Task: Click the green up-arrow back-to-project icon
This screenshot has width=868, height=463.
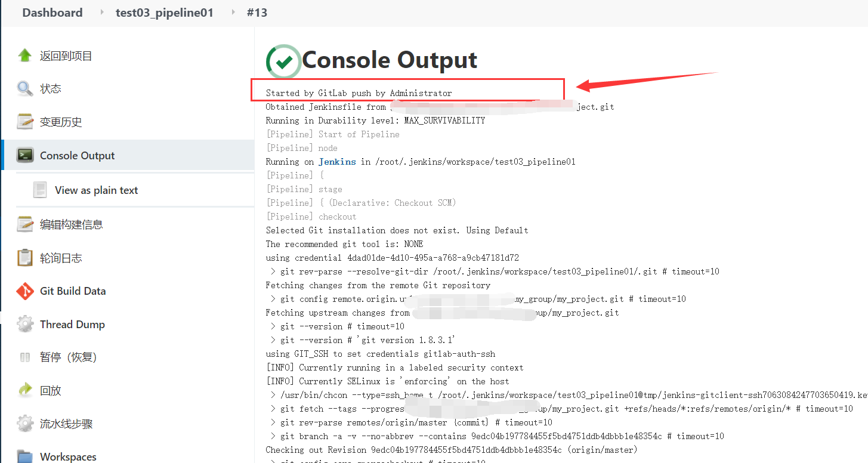Action: point(24,55)
